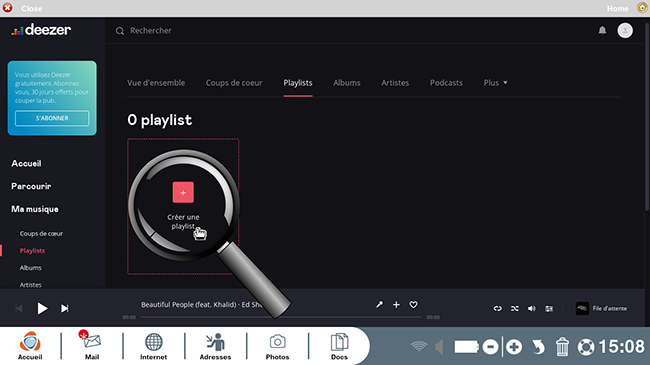Play the current track
The height and width of the screenshot is (365, 650).
point(42,308)
